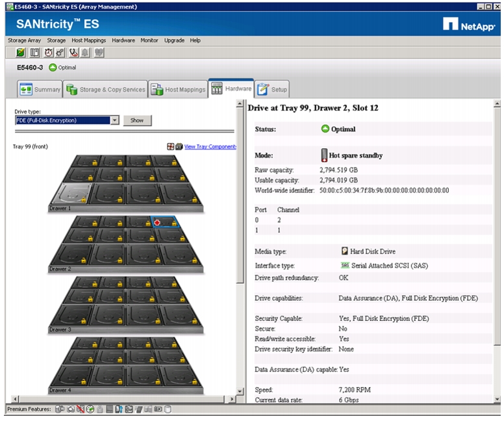504x436 pixels.
Task: Open the Storage Array menu
Action: click(24, 40)
